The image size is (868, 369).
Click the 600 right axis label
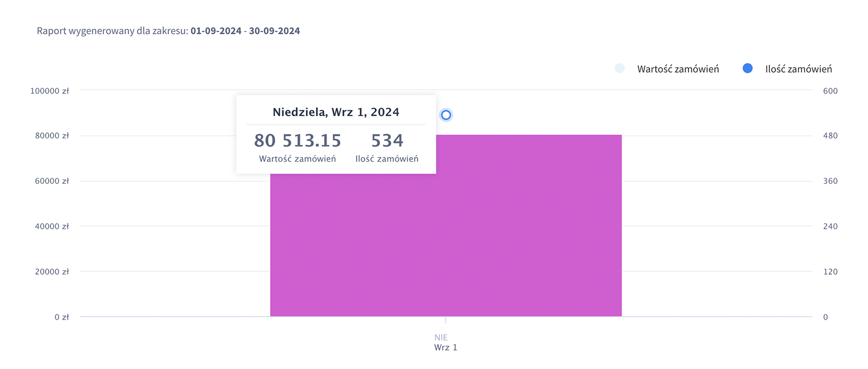[830, 91]
